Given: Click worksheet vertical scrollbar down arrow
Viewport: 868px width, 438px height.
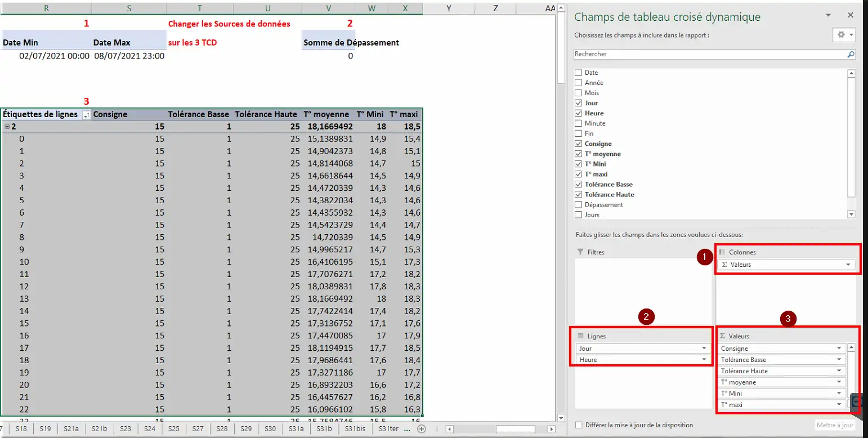Looking at the screenshot, I should (561, 418).
